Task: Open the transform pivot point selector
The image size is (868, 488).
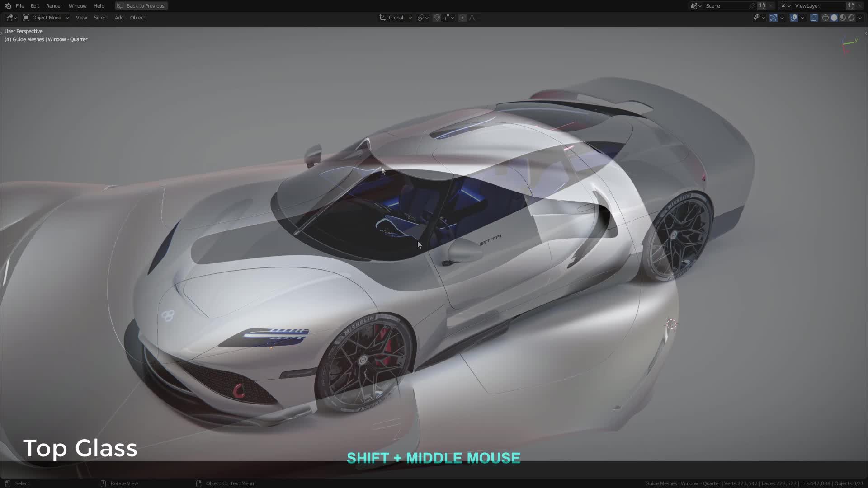Action: pos(423,18)
